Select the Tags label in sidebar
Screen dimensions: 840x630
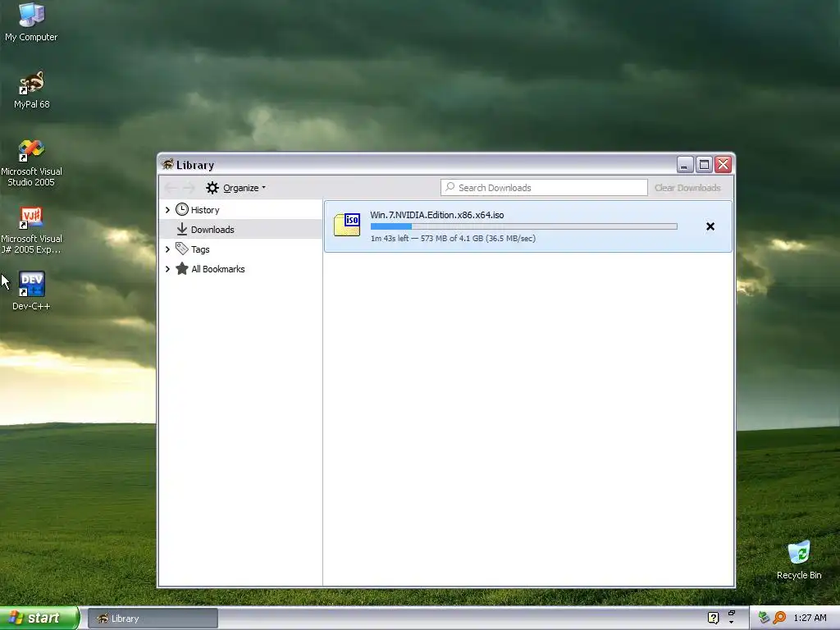(x=200, y=249)
